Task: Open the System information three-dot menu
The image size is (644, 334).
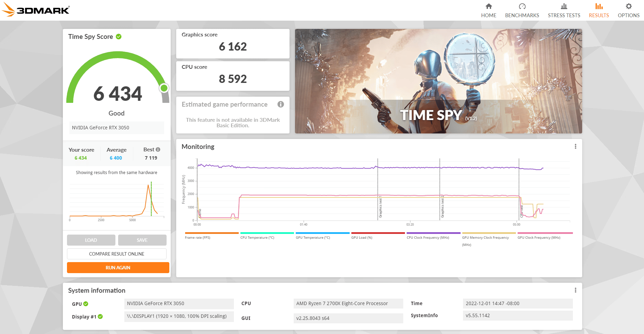Action: click(575, 290)
